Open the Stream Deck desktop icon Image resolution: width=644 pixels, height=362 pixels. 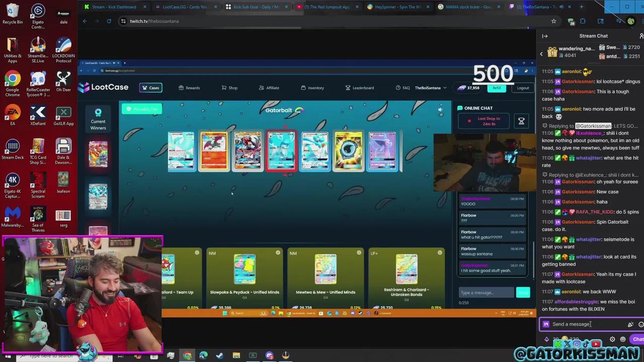[13, 149]
